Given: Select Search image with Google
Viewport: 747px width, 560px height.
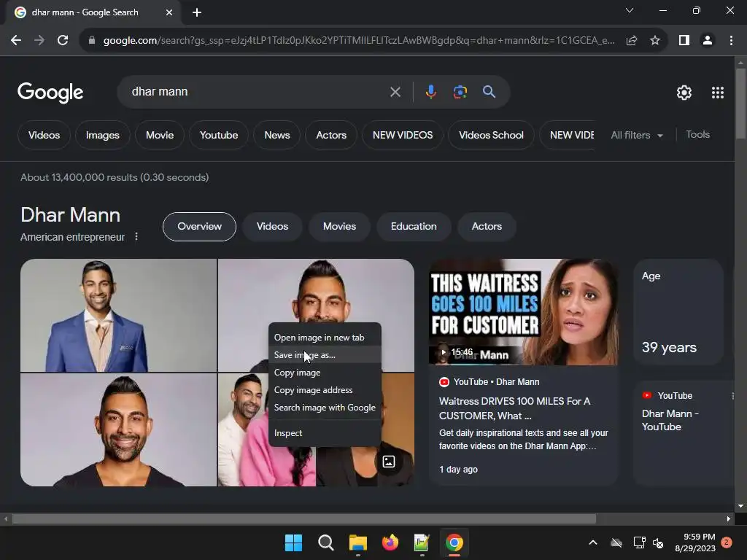Looking at the screenshot, I should click(x=325, y=408).
